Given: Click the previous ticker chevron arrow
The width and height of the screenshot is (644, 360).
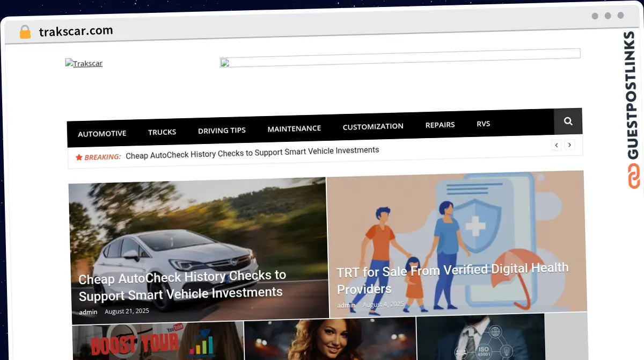Looking at the screenshot, I should tap(556, 145).
